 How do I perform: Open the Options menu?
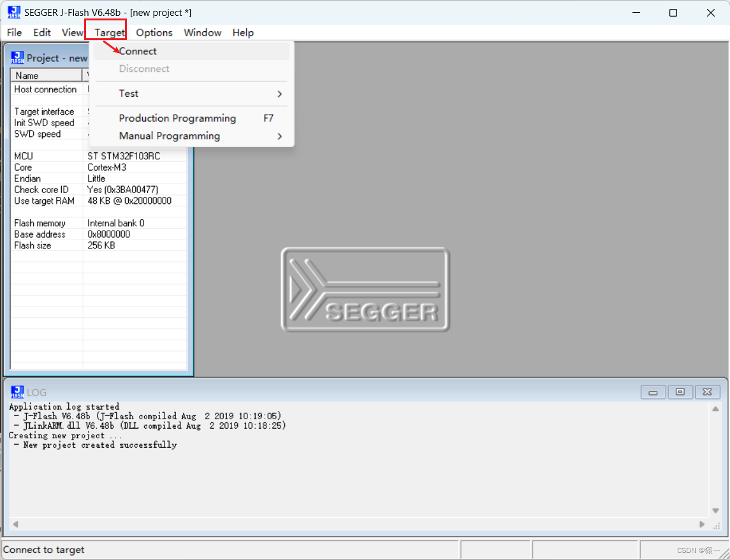154,32
